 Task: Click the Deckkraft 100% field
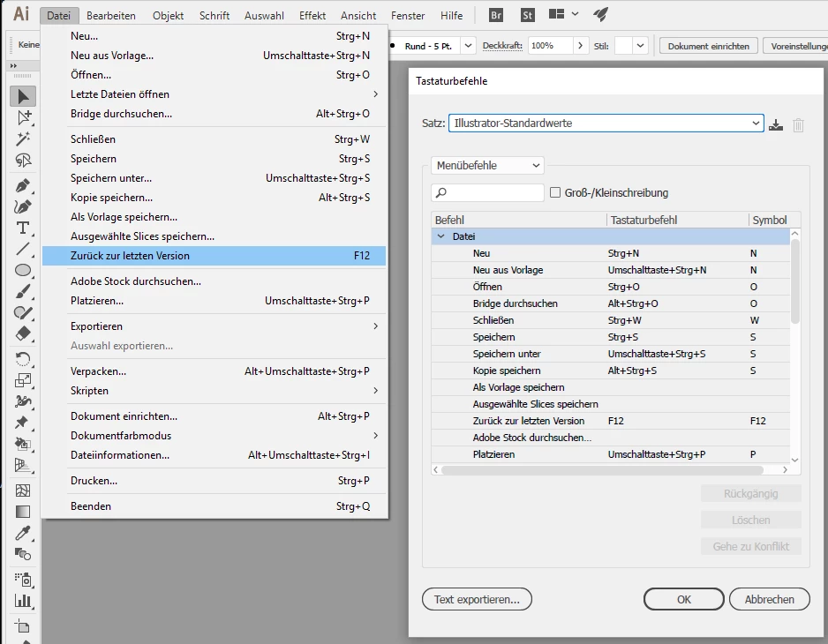coord(550,45)
